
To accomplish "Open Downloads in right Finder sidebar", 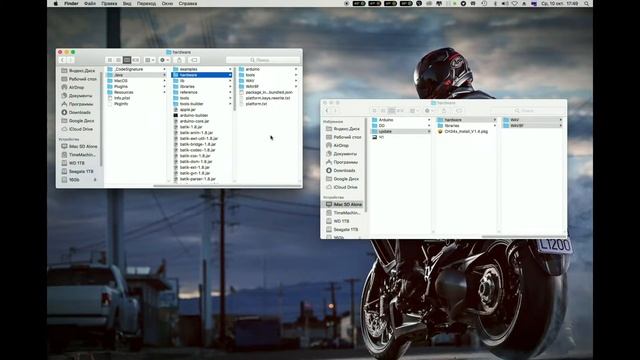I will (x=344, y=171).
